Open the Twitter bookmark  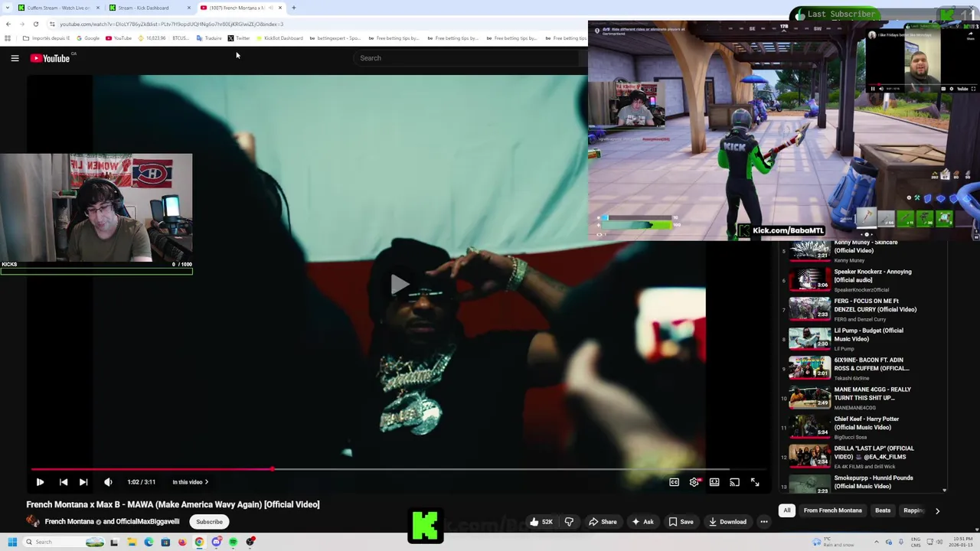point(239,38)
